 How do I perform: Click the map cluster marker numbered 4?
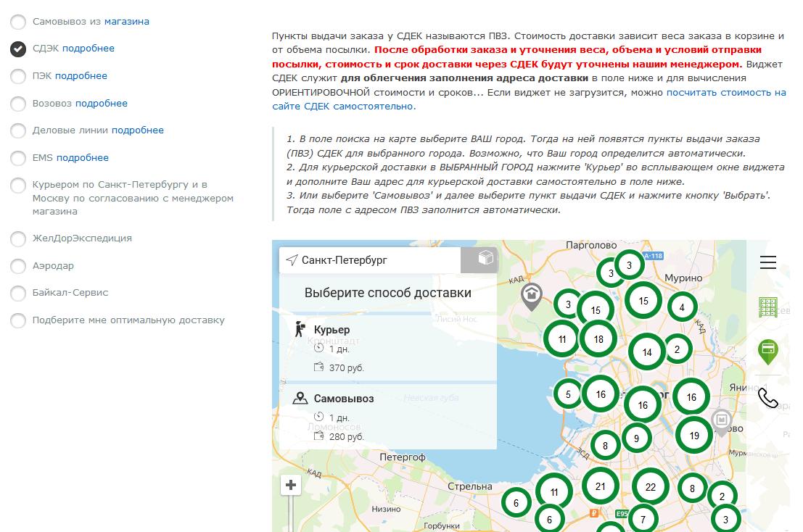(x=682, y=307)
